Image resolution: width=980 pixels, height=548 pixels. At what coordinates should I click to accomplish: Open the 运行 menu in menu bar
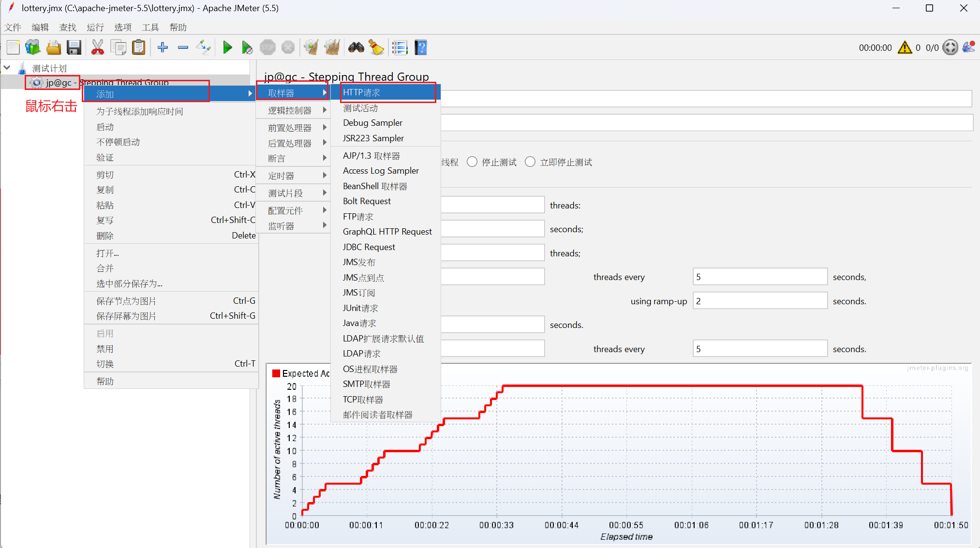[x=95, y=27]
